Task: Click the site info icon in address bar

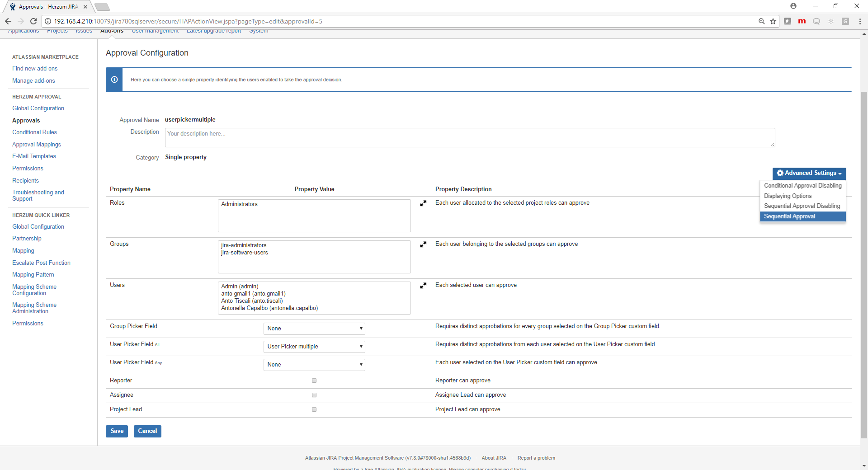Action: 48,21
